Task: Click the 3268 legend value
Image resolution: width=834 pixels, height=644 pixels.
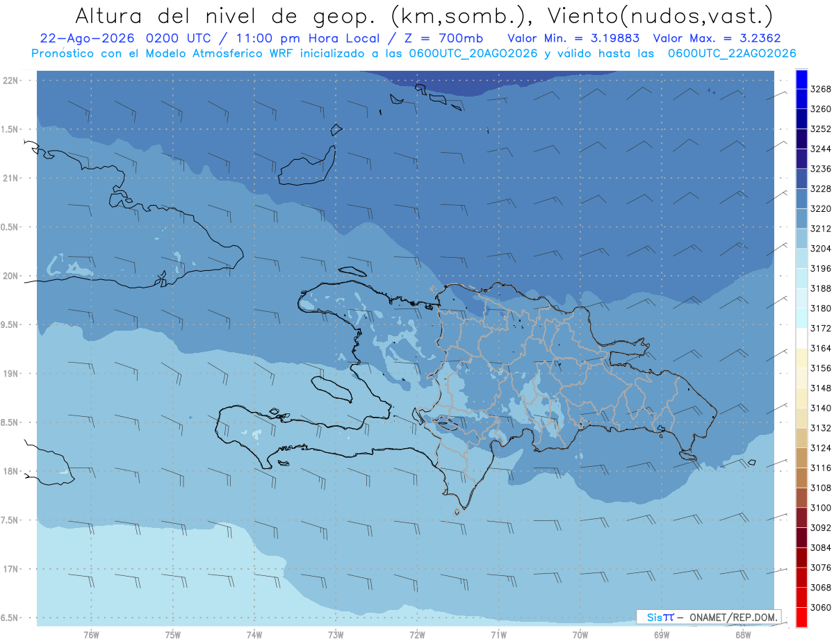Action: (821, 89)
